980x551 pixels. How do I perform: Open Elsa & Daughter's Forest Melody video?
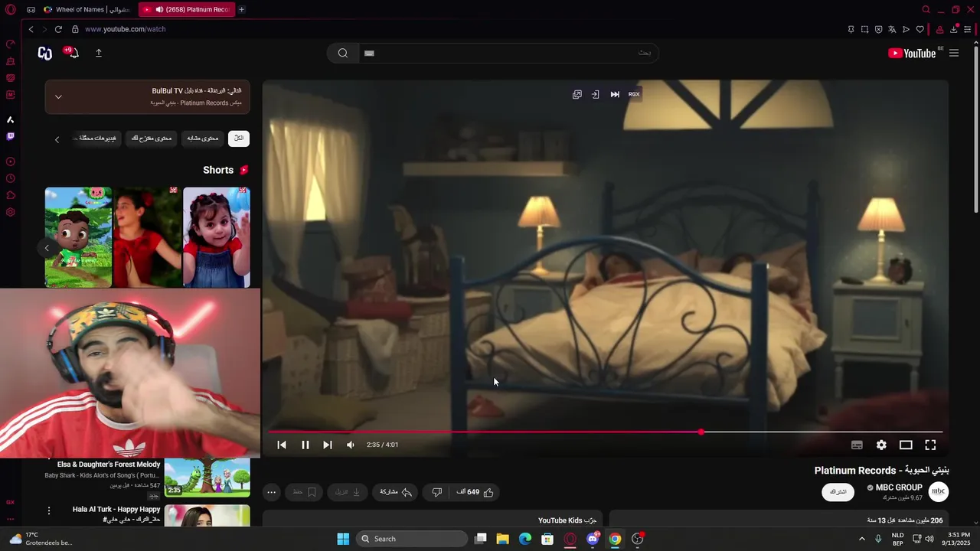coord(109,465)
